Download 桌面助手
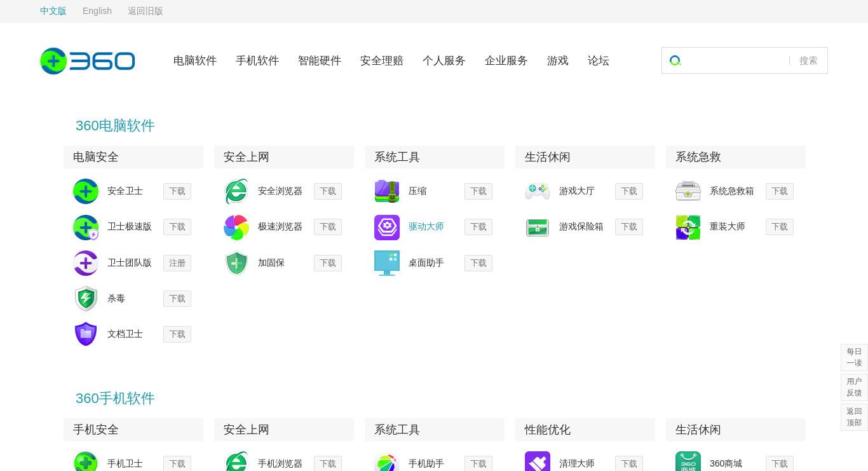This screenshot has width=868, height=471. click(x=478, y=263)
